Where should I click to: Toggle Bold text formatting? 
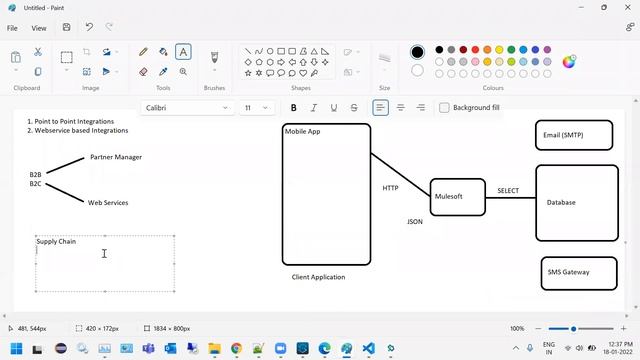pyautogui.click(x=293, y=108)
